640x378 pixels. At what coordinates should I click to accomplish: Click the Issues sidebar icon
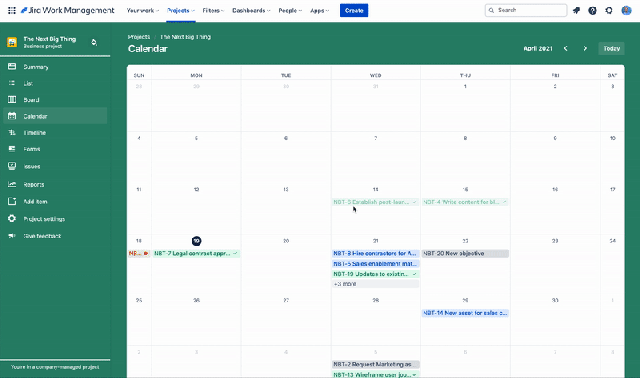[x=12, y=166]
